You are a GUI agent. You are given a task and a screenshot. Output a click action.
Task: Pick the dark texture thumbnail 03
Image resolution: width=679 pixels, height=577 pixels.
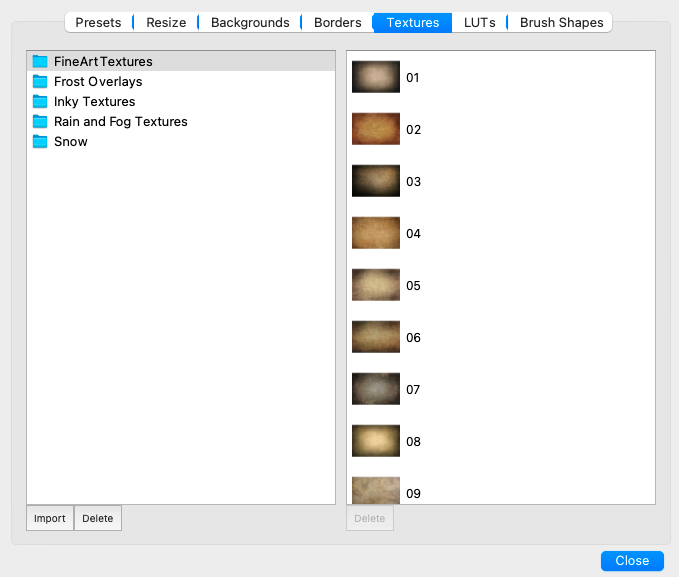[x=376, y=181]
